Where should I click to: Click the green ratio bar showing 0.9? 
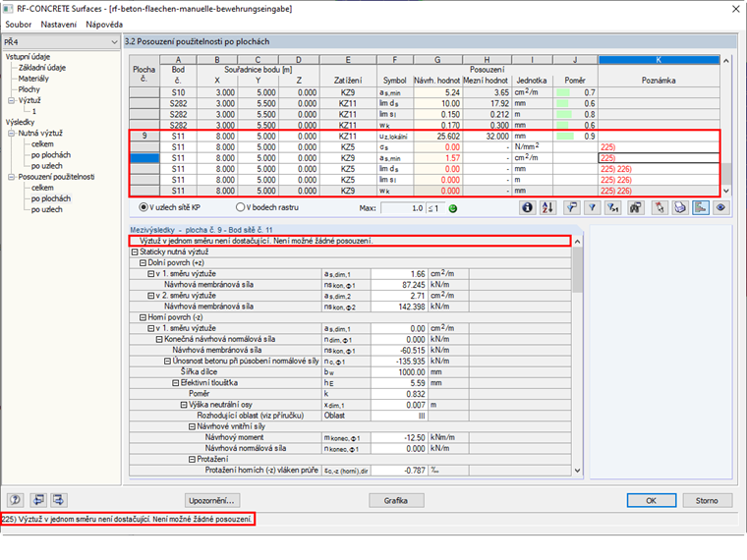pyautogui.click(x=565, y=137)
